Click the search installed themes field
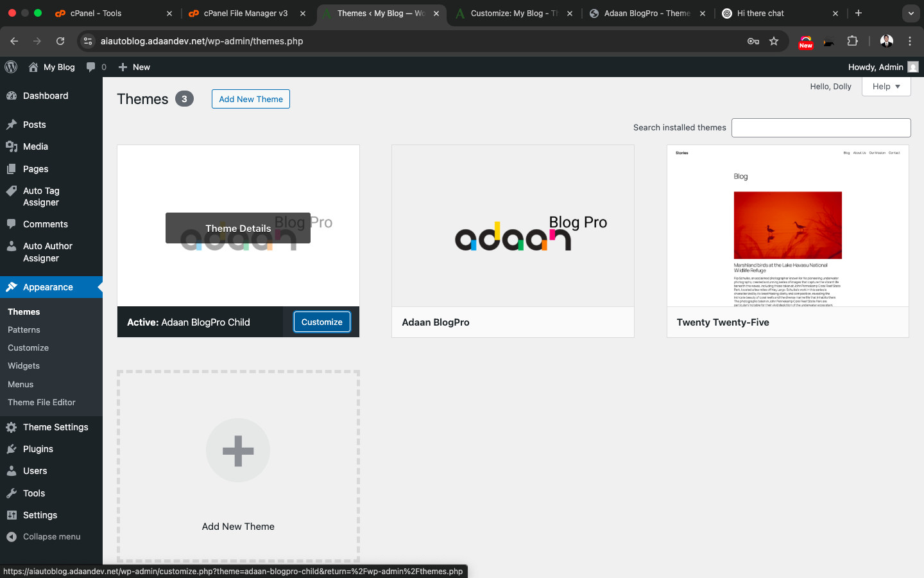The width and height of the screenshot is (924, 578). coord(821,128)
